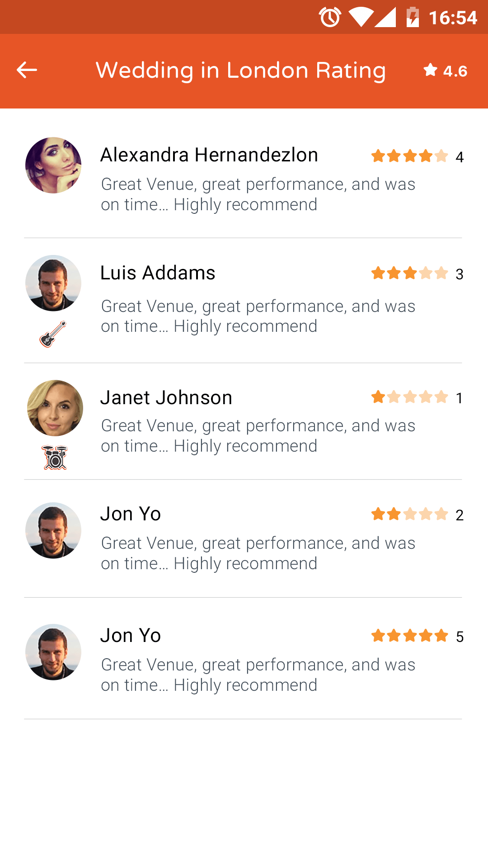This screenshot has height=868, width=488.
Task: Tap Luis Addams' three-star rating
Action: (417, 274)
